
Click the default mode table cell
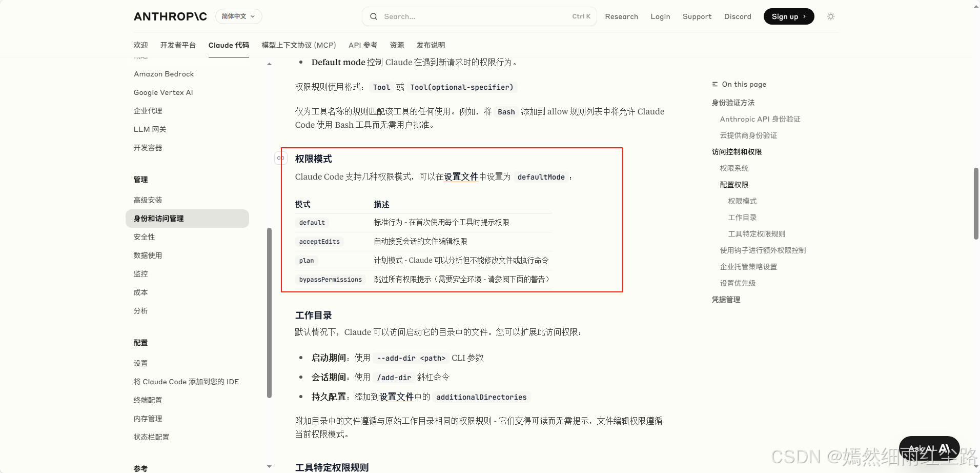pos(312,223)
